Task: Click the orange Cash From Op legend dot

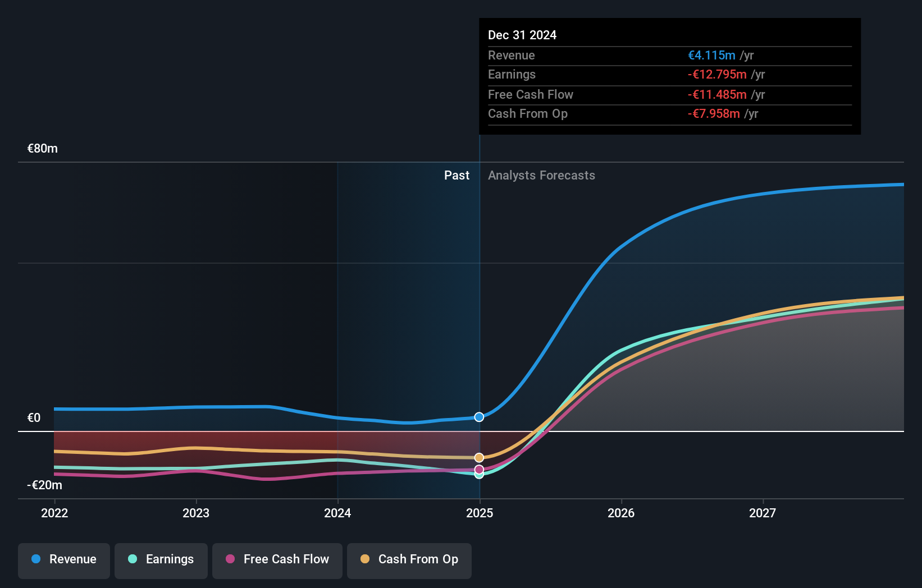Action: 365,559
